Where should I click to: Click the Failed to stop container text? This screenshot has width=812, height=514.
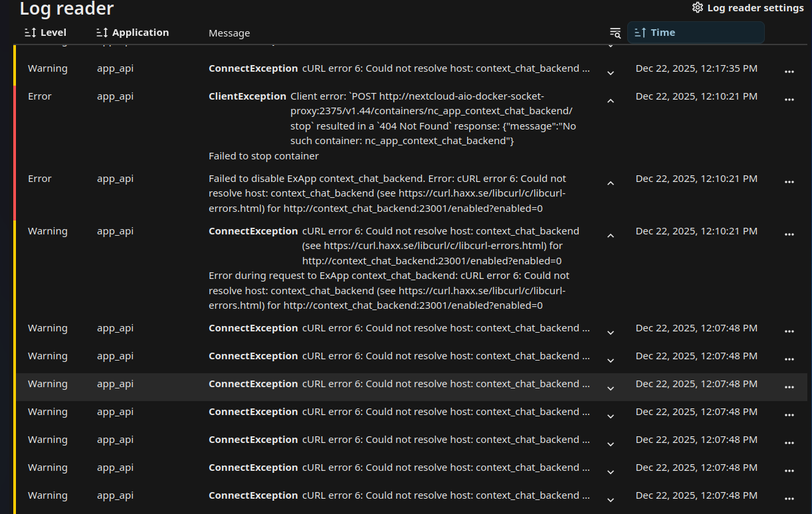click(x=264, y=156)
